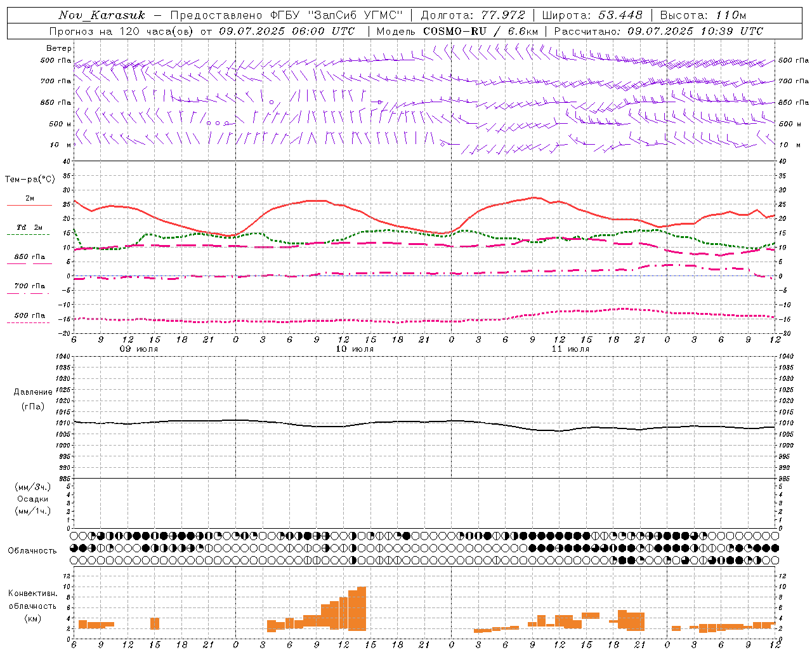Select the Тем-ра(°C) axis label
The width and height of the screenshot is (812, 650).
point(30,180)
